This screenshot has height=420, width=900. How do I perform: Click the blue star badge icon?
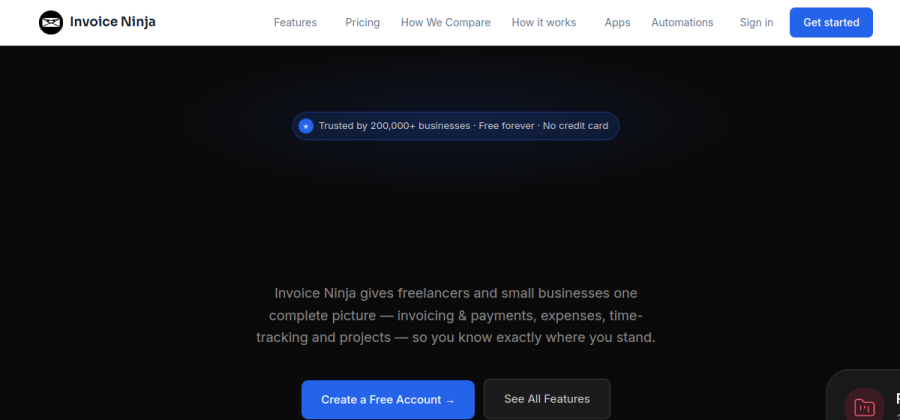[306, 126]
